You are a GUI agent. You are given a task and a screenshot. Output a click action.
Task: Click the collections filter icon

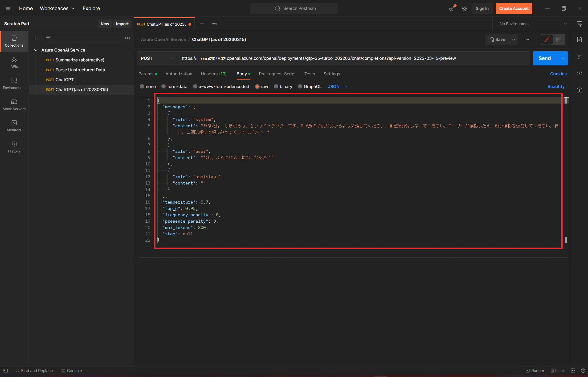48,38
